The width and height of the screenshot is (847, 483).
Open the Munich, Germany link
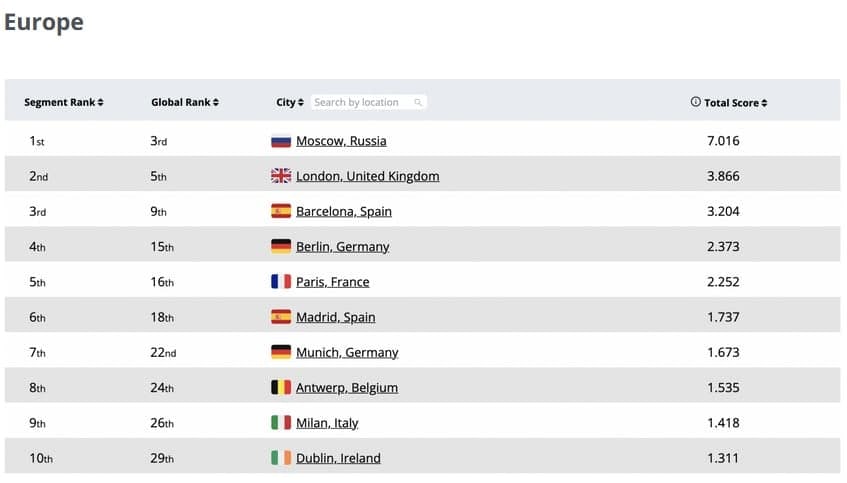tap(347, 352)
